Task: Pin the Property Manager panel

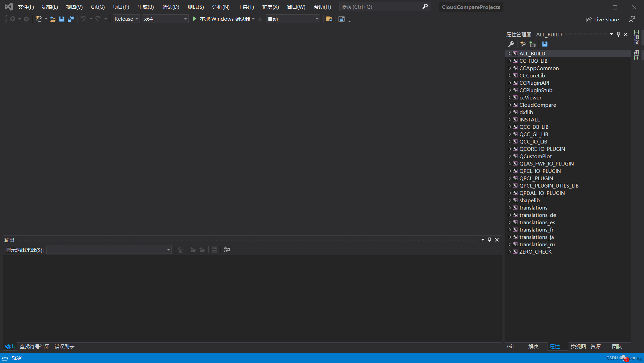Action: coord(618,34)
